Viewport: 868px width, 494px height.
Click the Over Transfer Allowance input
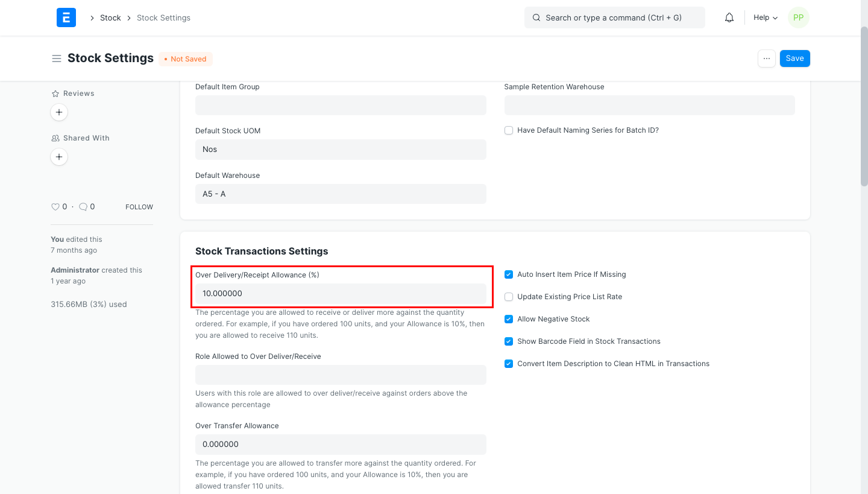pyautogui.click(x=341, y=444)
